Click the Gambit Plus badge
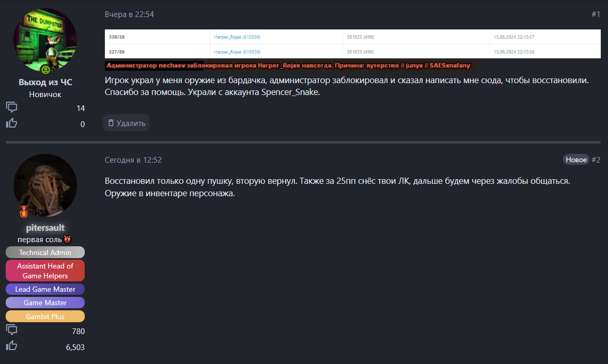 point(45,316)
